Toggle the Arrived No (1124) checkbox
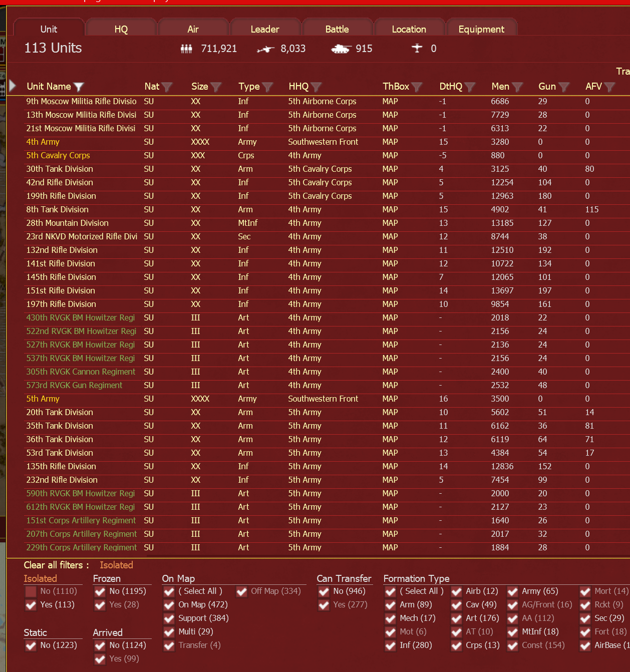The height and width of the screenshot is (672, 630). 100,645
